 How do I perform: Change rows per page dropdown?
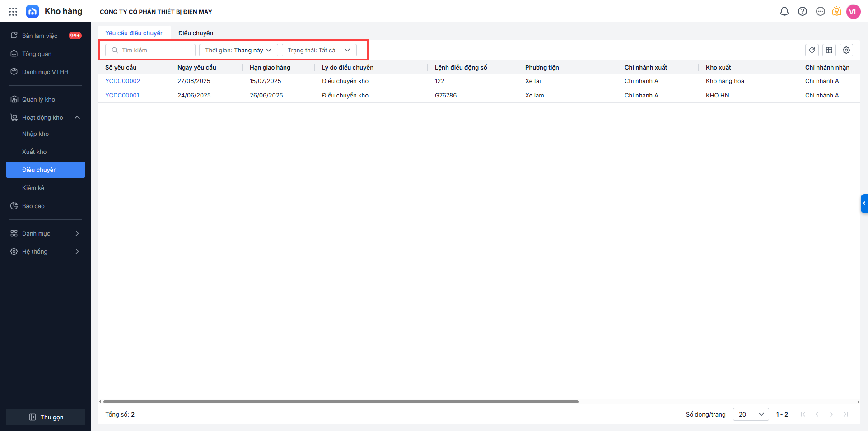click(751, 414)
